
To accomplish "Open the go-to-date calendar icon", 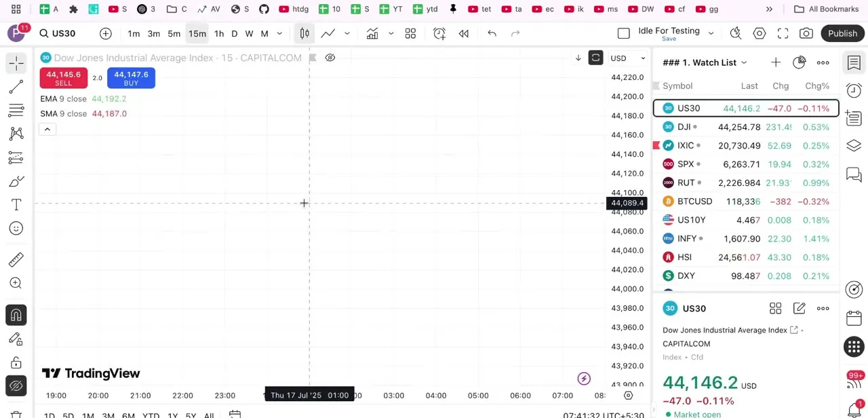I will point(235,413).
